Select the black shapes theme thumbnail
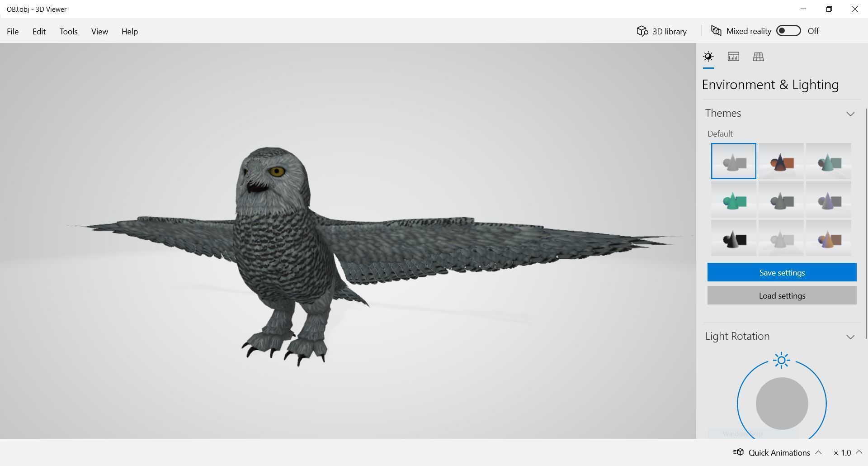This screenshot has width=868, height=466. coord(733,238)
